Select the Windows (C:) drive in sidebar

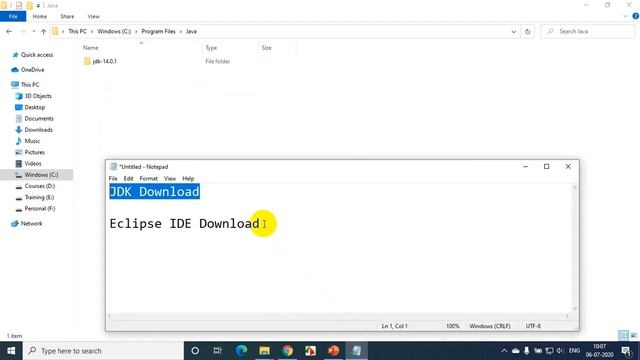point(37,175)
